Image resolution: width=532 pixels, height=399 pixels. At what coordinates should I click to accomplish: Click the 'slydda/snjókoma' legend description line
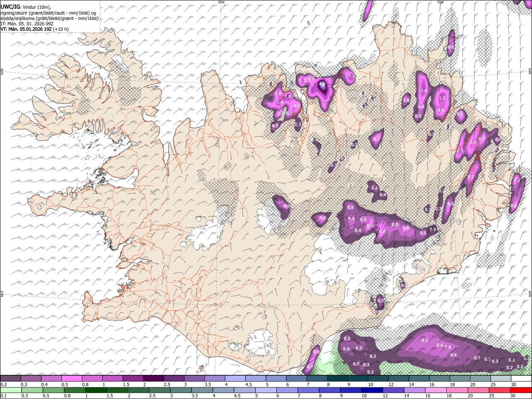click(x=49, y=18)
